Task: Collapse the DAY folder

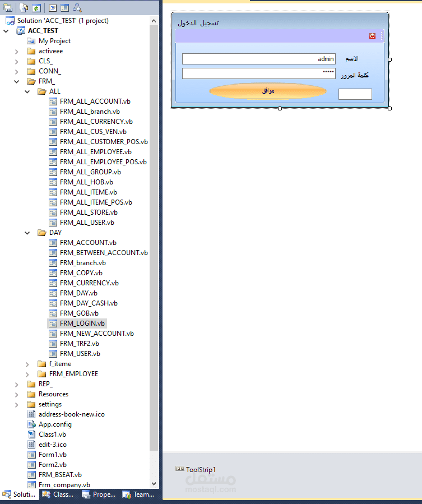Action: click(27, 233)
